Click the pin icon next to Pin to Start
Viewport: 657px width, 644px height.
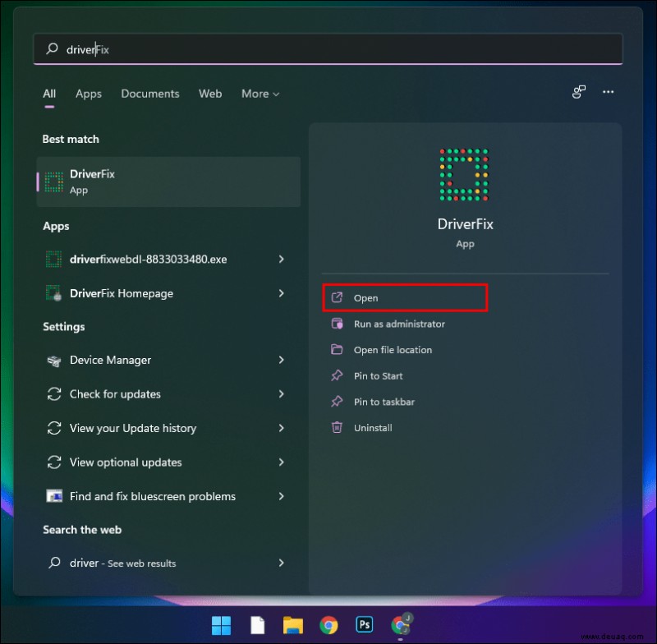click(x=337, y=375)
